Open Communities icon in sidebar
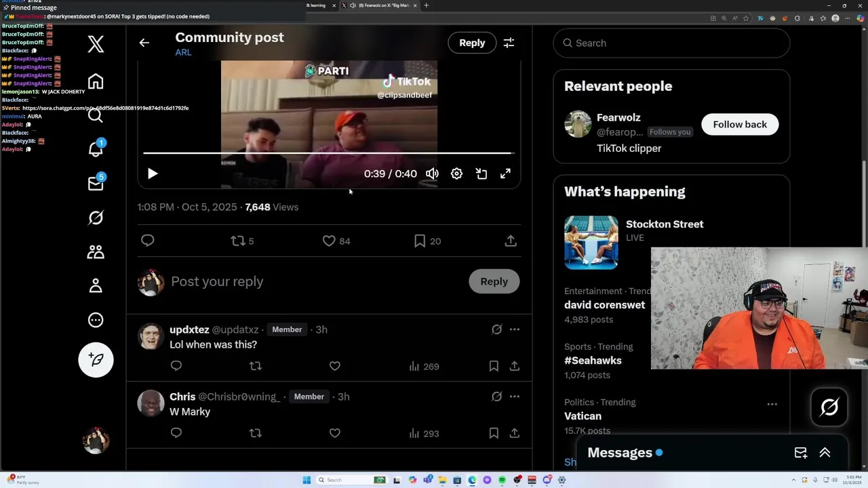 96,251
